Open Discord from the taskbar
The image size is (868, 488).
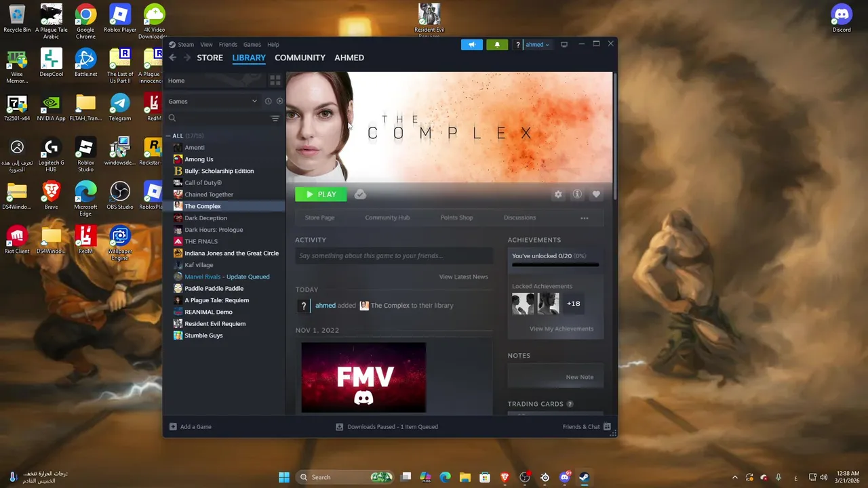point(564,477)
